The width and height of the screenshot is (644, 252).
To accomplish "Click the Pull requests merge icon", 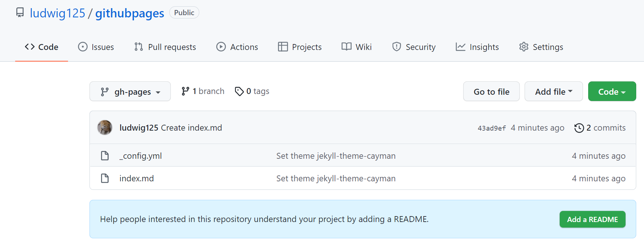I will pos(139,47).
